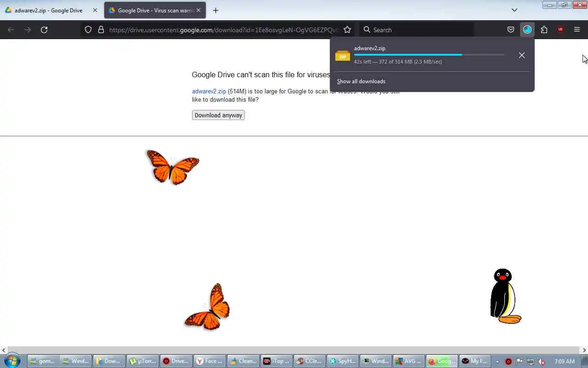This screenshot has width=588, height=368.
Task: Click the Firefox reload page icon
Action: click(44, 29)
